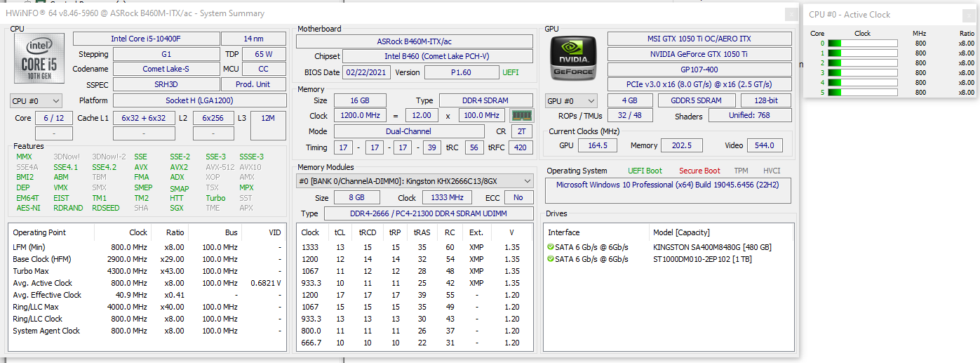Screen dimensions: 980x363
Task: Click the Operating Point column header
Action: coord(39,232)
